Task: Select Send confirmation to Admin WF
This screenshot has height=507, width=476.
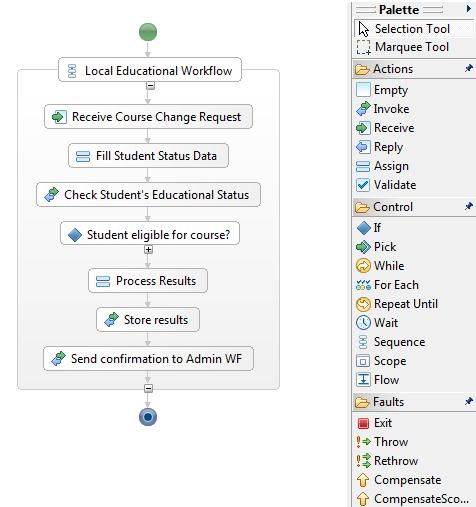Action: tap(148, 359)
